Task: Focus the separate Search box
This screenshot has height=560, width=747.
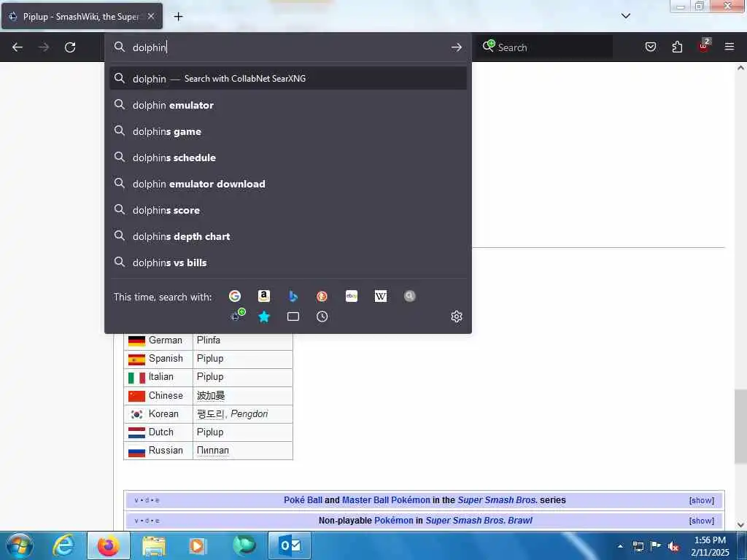Action: pyautogui.click(x=546, y=47)
